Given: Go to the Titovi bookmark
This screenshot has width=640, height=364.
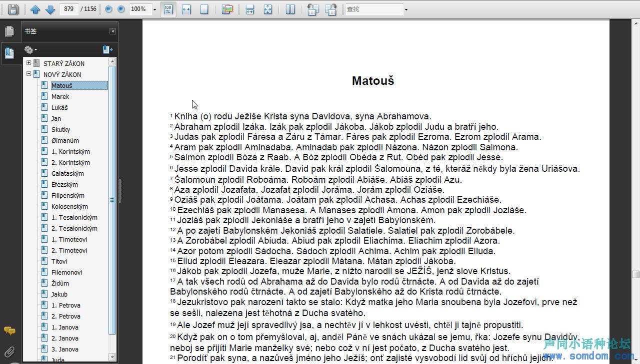Looking at the screenshot, I should [59, 261].
